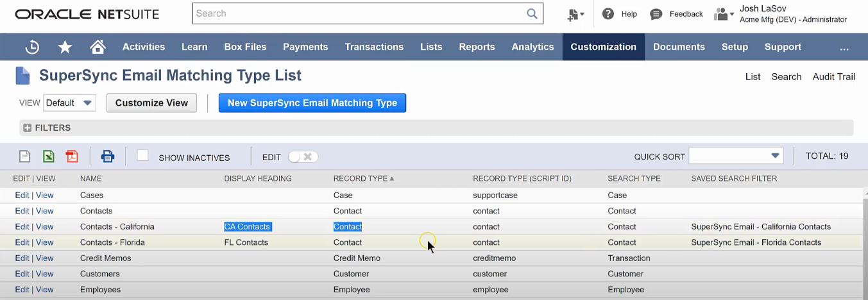This screenshot has height=300, width=868.
Task: Open the Shortcuts star icon
Action: tap(65, 47)
